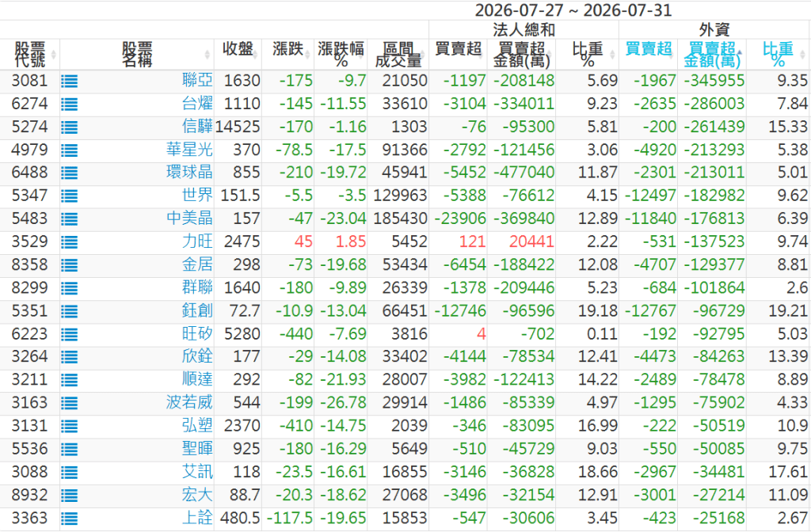The height and width of the screenshot is (532, 811).
Task: Select 外資 group header
Action: pyautogui.click(x=714, y=29)
